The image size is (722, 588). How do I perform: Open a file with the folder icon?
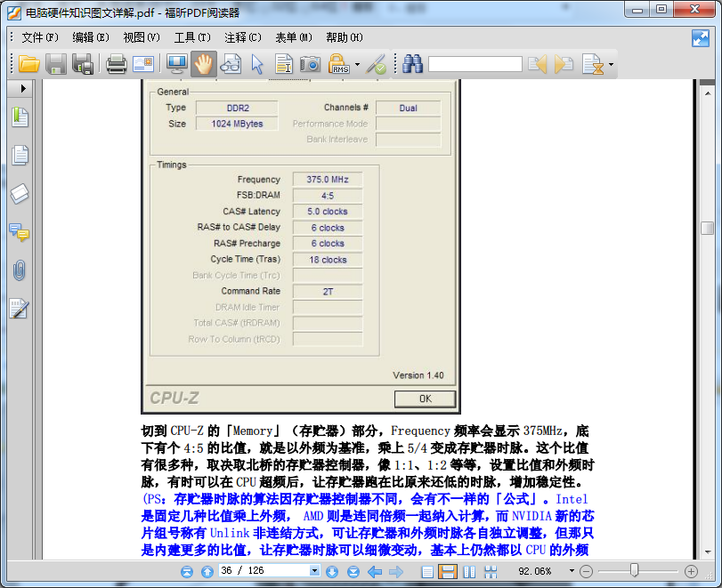(x=29, y=64)
